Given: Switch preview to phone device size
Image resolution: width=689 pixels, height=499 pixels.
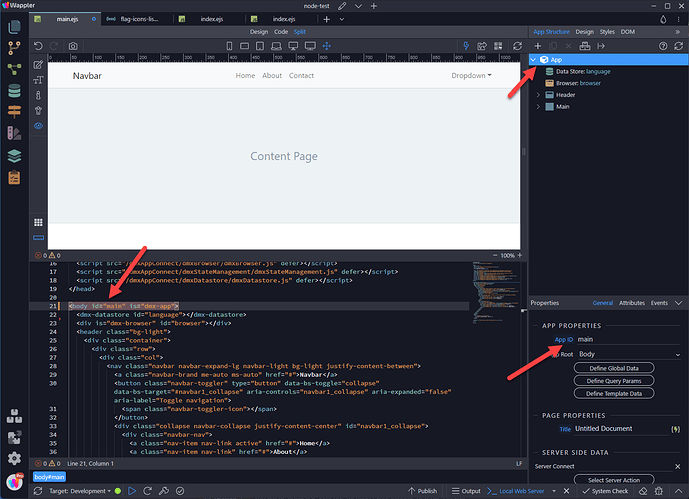Looking at the screenshot, I should click(x=229, y=46).
